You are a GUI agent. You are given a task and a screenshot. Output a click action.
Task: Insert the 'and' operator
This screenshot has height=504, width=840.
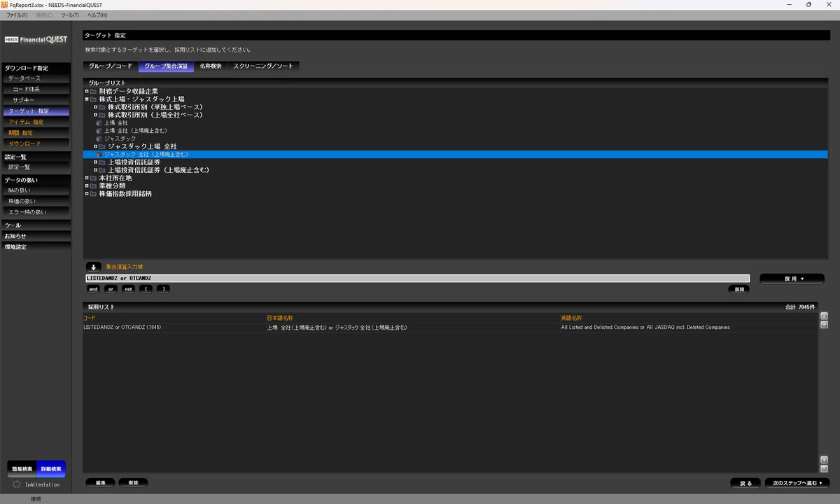[93, 289]
